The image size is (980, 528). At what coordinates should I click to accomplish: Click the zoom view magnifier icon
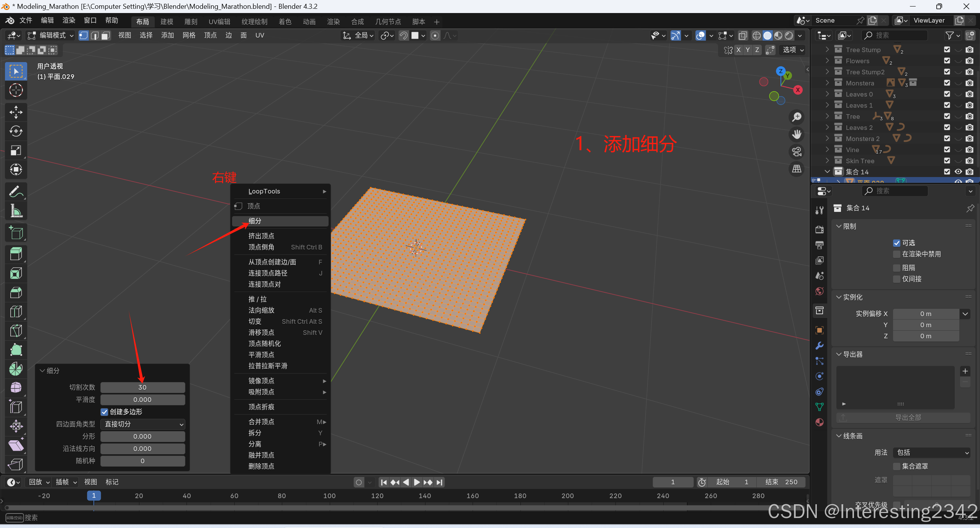coord(797,117)
